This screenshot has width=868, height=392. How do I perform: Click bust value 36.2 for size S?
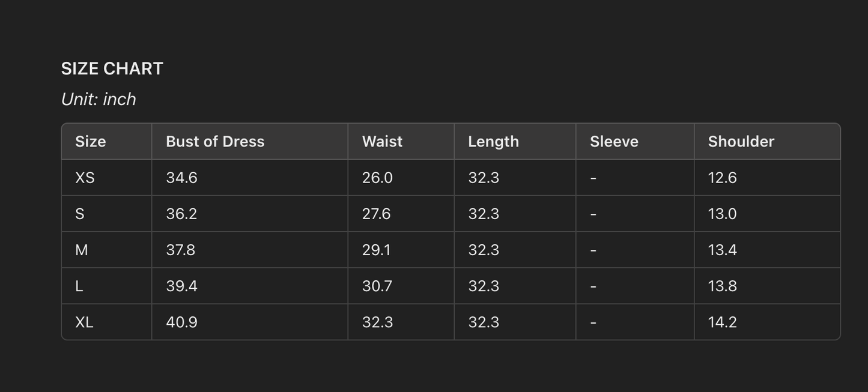[181, 214]
